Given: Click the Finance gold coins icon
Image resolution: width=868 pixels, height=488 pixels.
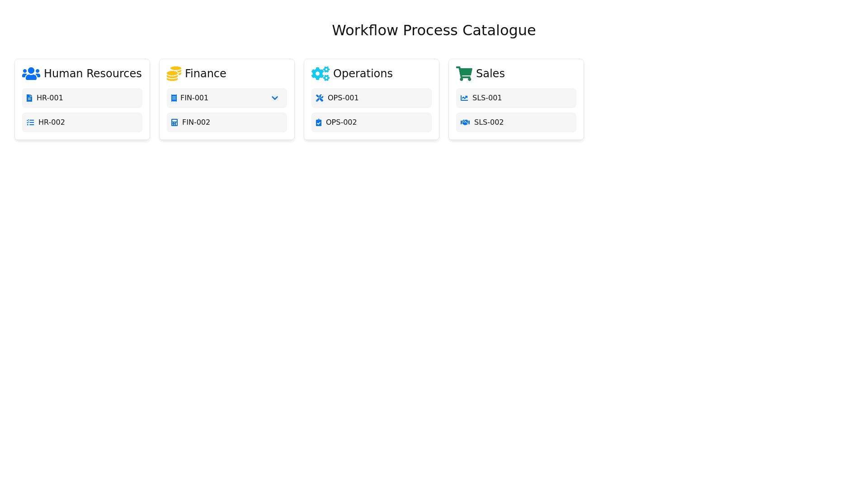Looking at the screenshot, I should click(174, 73).
